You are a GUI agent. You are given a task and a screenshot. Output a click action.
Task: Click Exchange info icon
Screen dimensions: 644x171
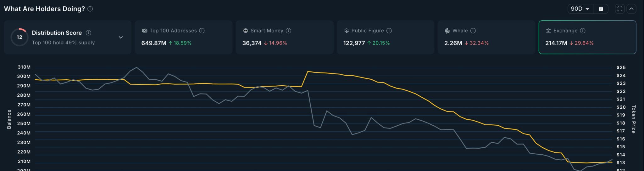tap(583, 31)
